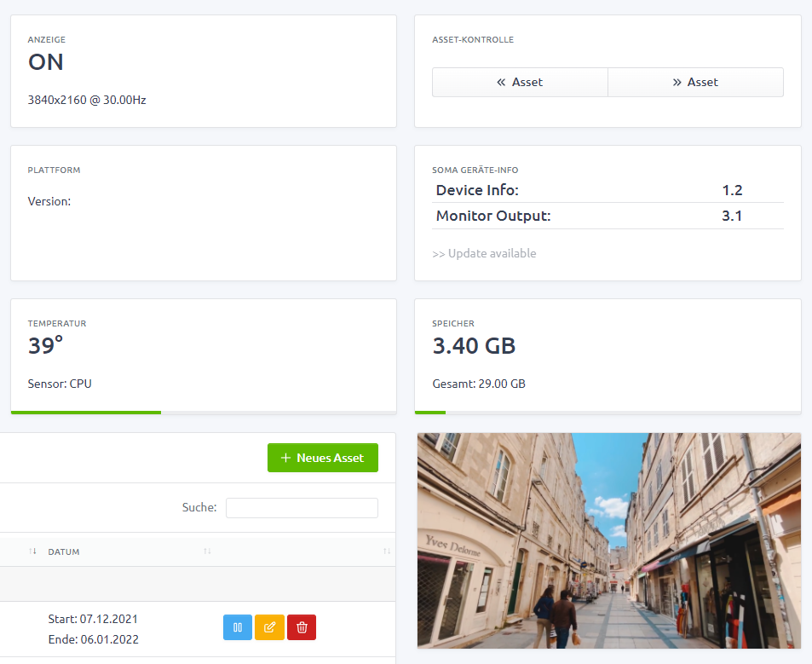The height and width of the screenshot is (664, 812).
Task: Click the sort arrows left of DATUM
Action: point(31,551)
